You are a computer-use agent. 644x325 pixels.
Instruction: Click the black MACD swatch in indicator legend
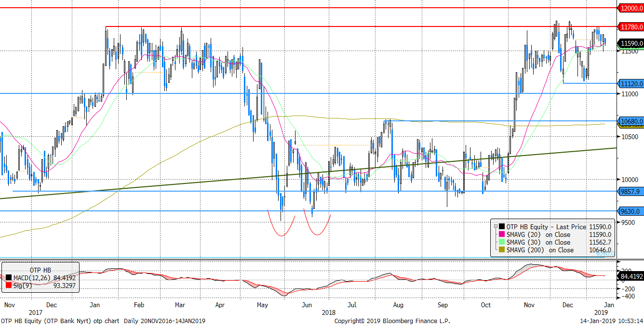tap(9, 277)
